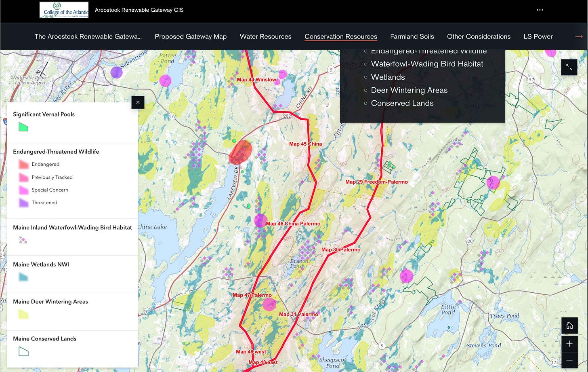
Task: Click the Stevens Pond map label
Action: pyautogui.click(x=484, y=346)
